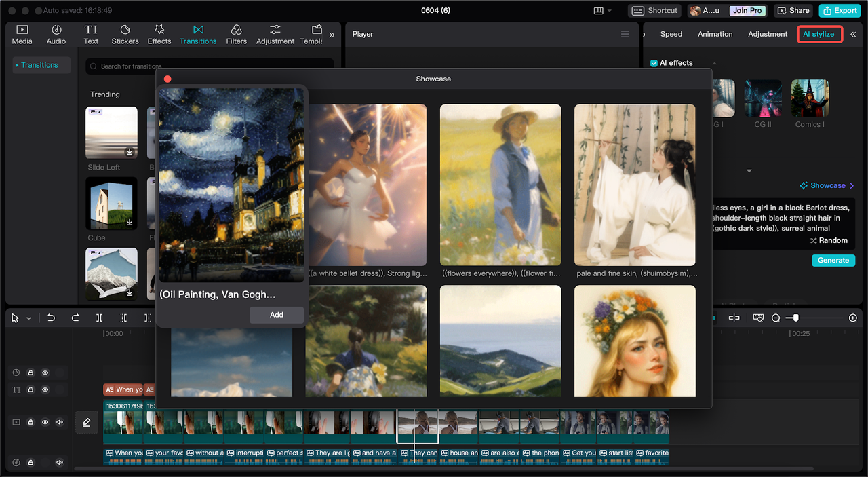Switch to the Animation tab
The height and width of the screenshot is (477, 868).
click(x=715, y=34)
